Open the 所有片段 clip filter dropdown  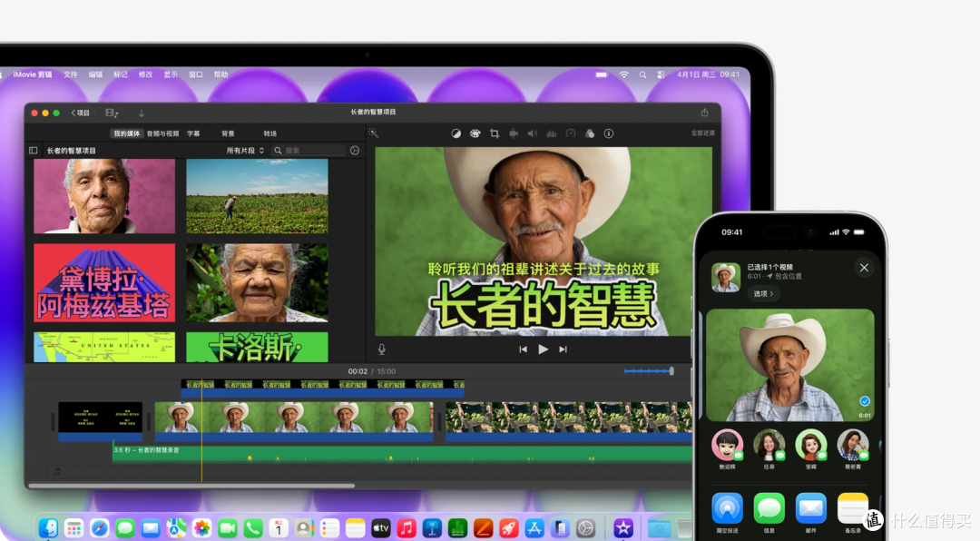(245, 151)
